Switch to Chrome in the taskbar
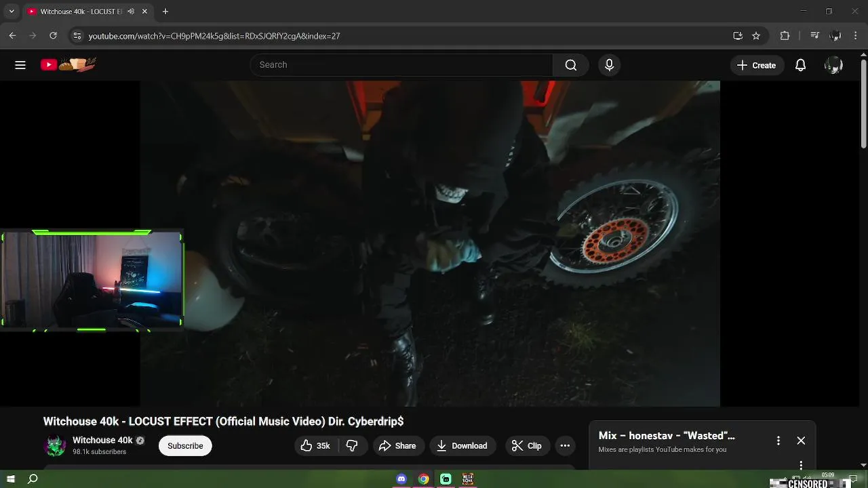 pyautogui.click(x=423, y=479)
